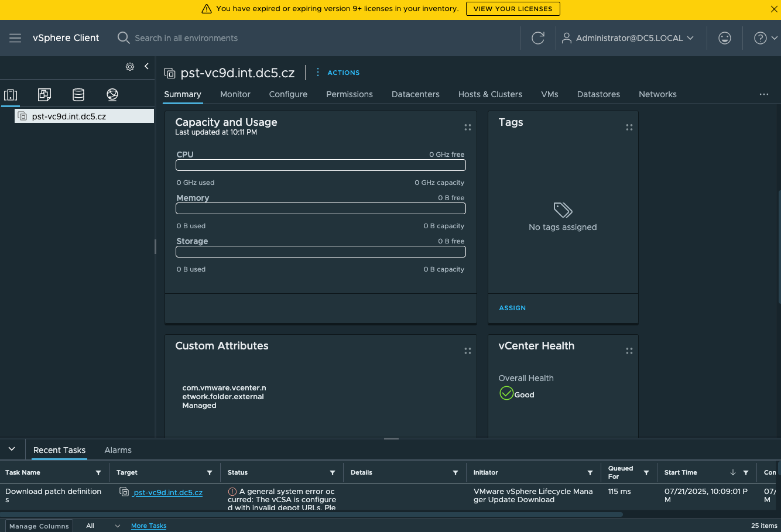781x532 pixels.
Task: Select the Summary tab
Action: tap(183, 95)
